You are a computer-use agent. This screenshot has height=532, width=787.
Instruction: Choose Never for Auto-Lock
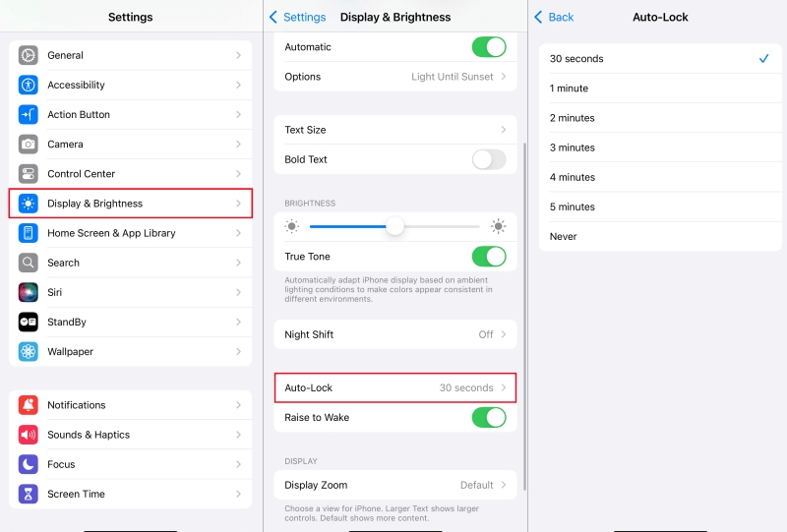coord(659,236)
